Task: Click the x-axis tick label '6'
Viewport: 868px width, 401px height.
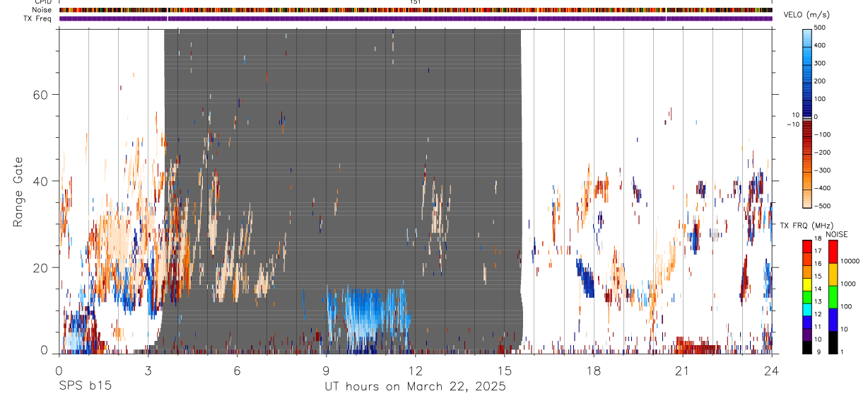Action: pos(237,371)
